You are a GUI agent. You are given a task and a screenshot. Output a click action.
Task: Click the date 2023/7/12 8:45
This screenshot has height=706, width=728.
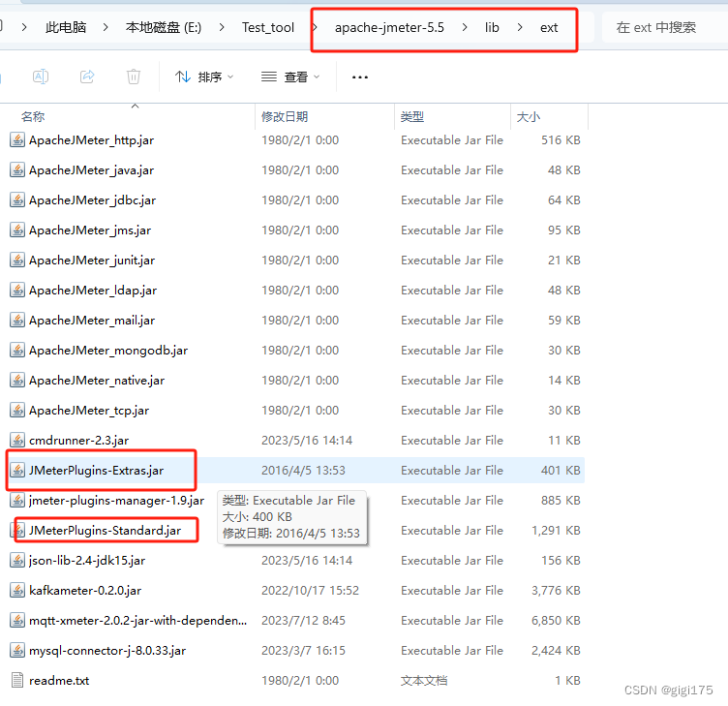point(303,621)
